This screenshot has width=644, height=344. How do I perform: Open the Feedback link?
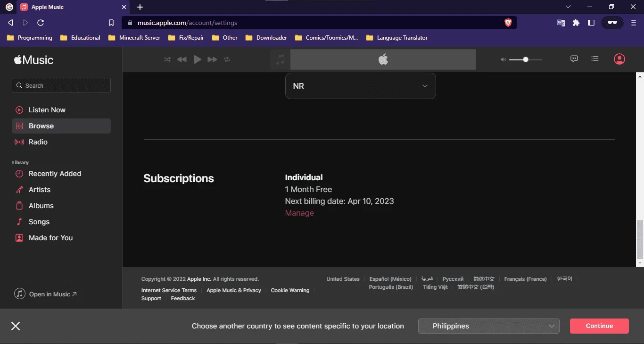coord(183,298)
